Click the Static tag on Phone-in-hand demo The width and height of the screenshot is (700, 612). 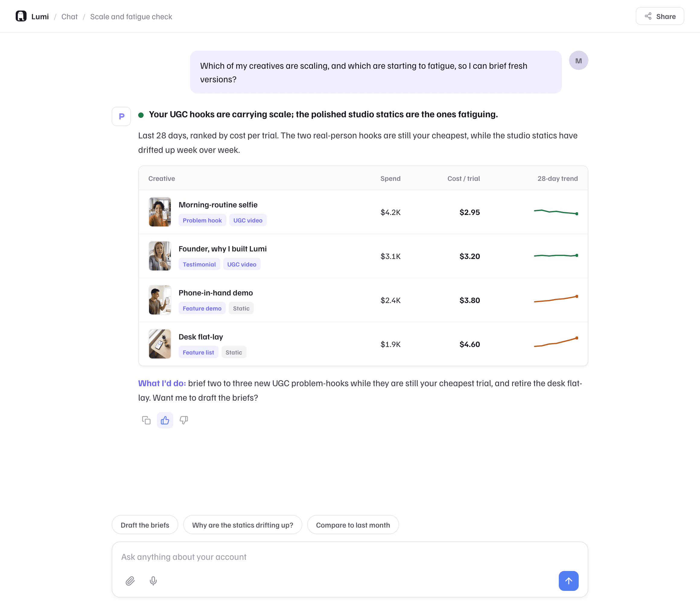click(241, 308)
